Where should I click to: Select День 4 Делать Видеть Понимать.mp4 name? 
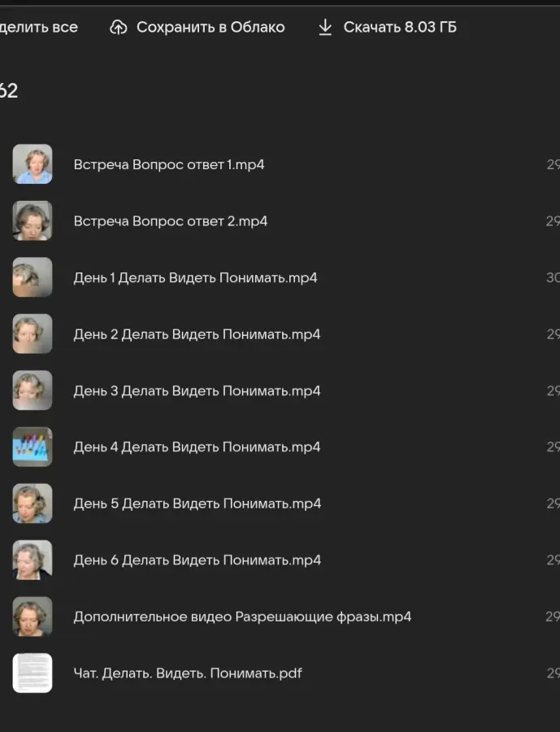tap(197, 447)
